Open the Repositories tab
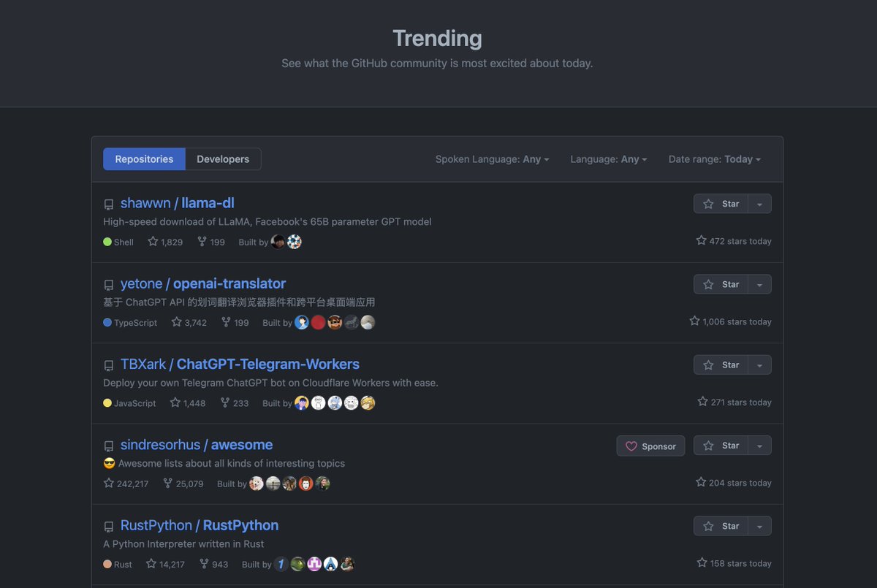 point(144,159)
